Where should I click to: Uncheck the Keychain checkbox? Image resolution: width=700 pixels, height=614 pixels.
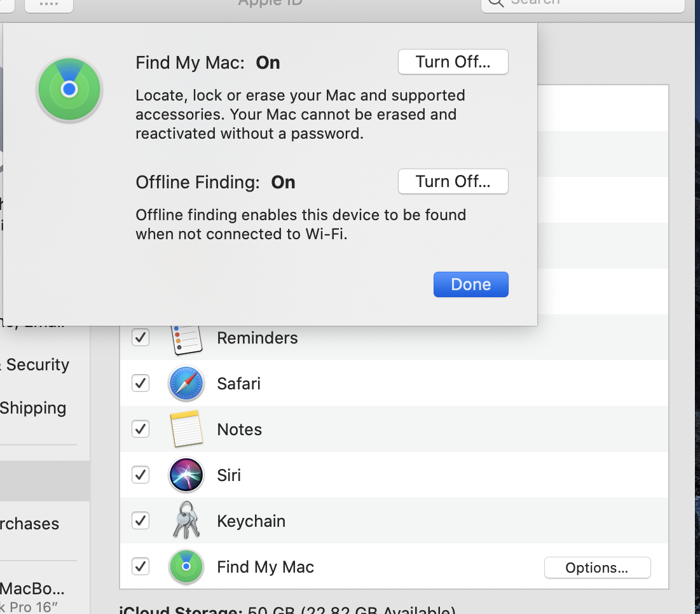(141, 520)
